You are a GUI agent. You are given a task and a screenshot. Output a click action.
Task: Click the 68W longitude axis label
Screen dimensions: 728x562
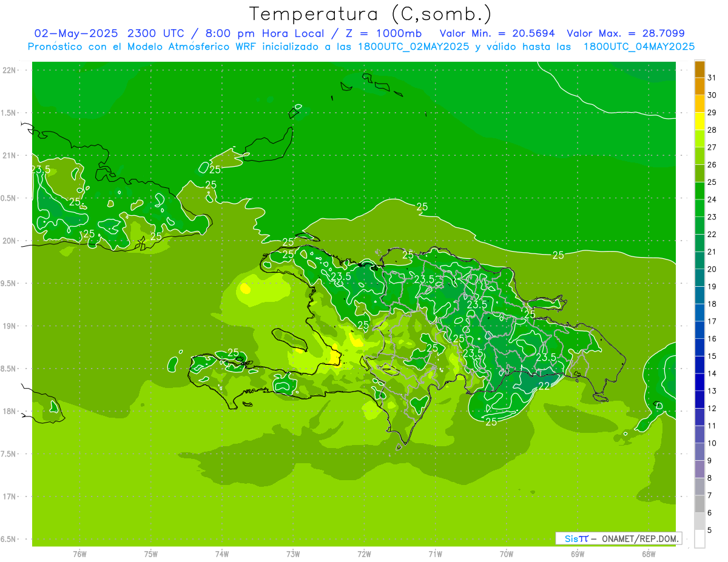coord(649,554)
